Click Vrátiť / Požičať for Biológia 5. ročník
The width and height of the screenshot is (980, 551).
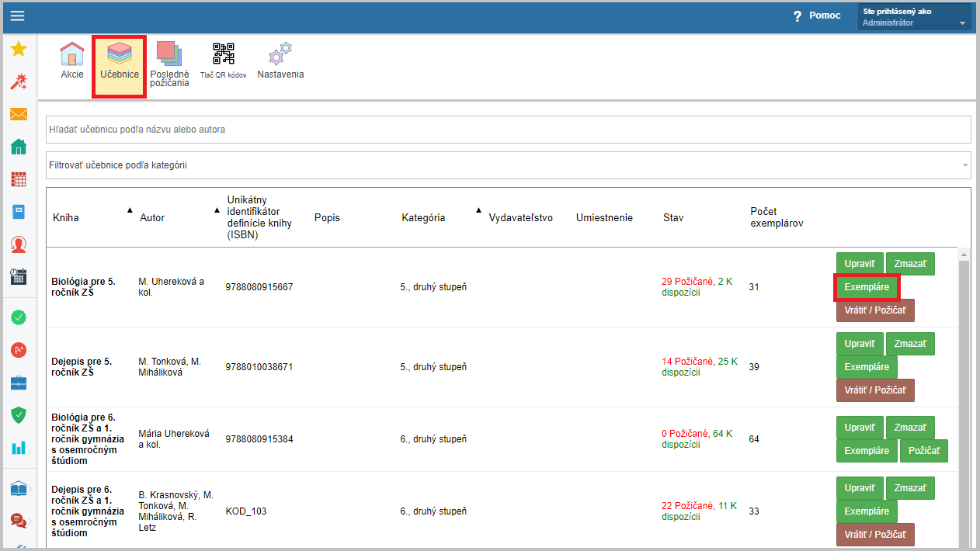875,310
